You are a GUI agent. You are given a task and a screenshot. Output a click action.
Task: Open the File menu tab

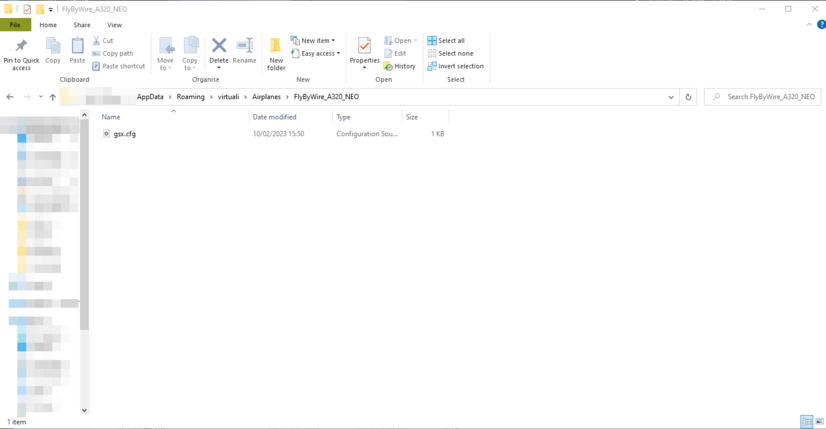coord(15,25)
